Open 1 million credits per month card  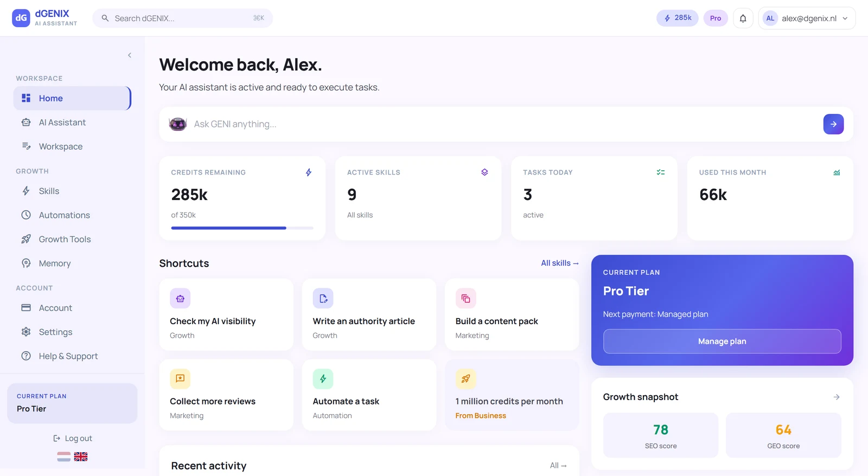[512, 395]
